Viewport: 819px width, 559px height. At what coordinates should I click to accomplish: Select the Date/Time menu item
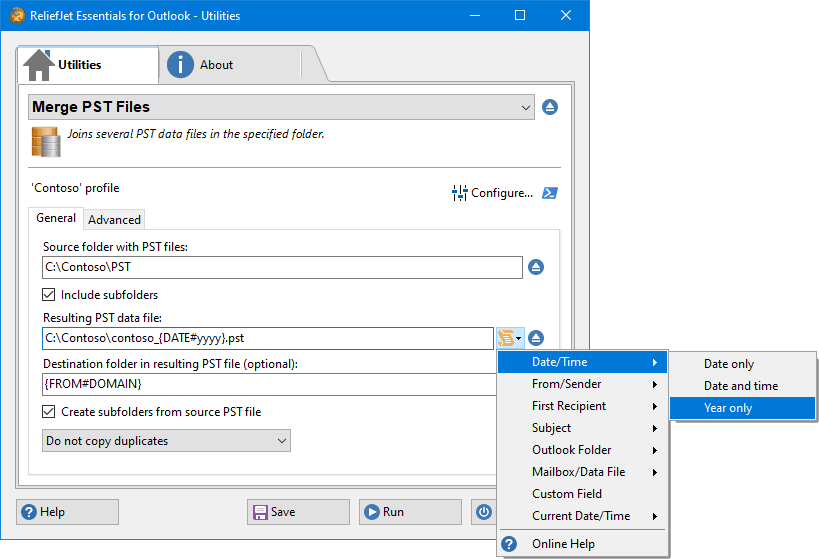click(582, 362)
